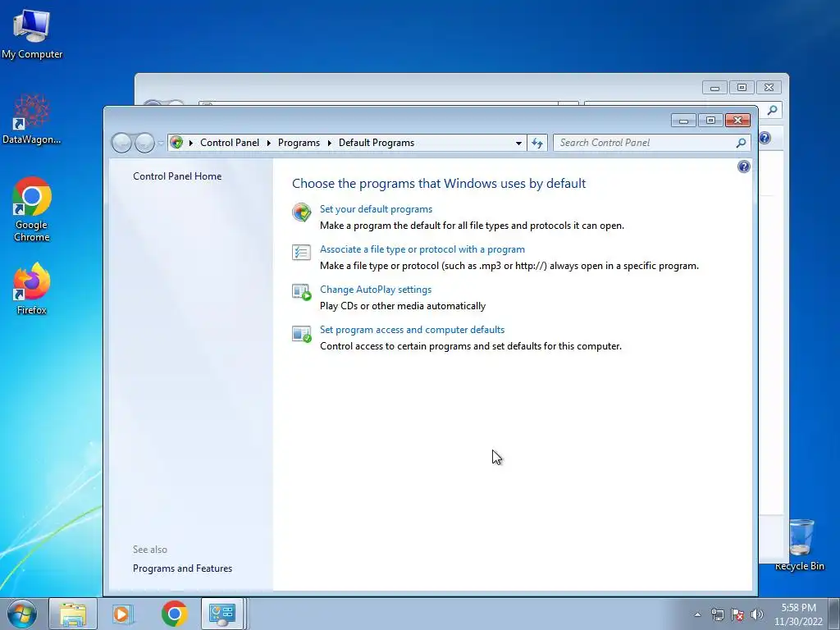Select the Show desktop button
The width and height of the screenshot is (840, 630).
click(834, 614)
